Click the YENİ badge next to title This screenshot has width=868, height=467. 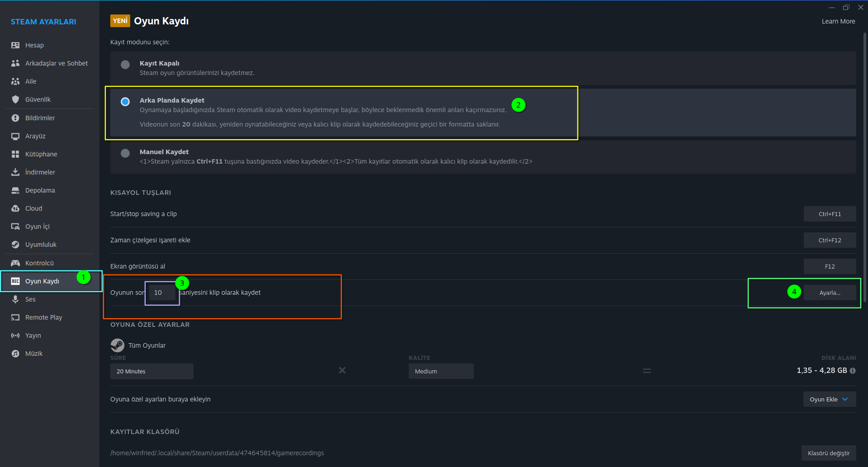coord(120,21)
